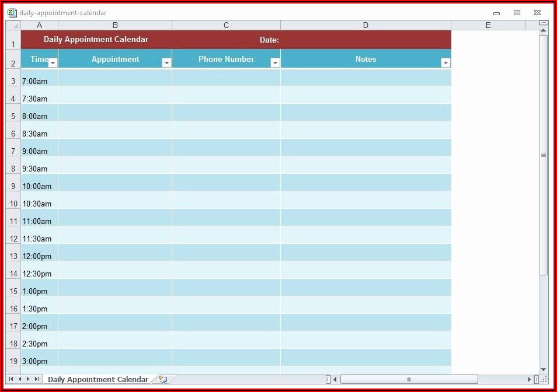Screen dimensions: 557x392
Task: Expand the Phone Number filter dropdown
Action: pyautogui.click(x=275, y=63)
